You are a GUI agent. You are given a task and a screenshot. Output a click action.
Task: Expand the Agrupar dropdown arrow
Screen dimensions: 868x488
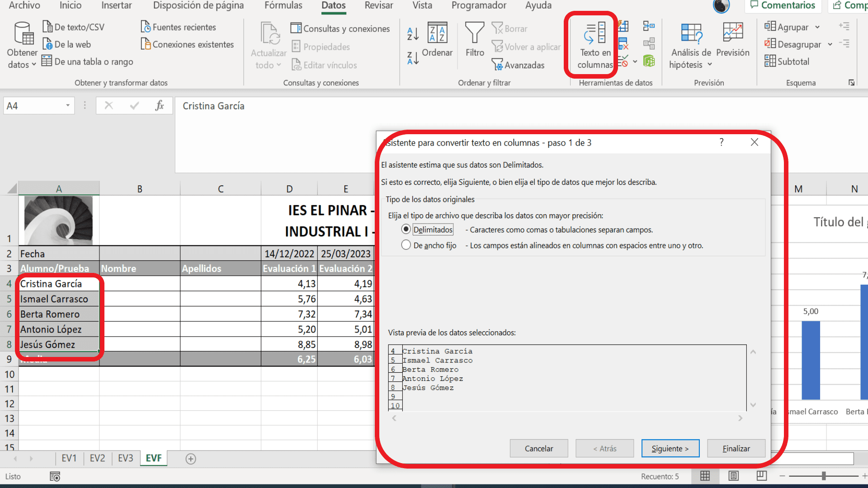click(x=817, y=27)
